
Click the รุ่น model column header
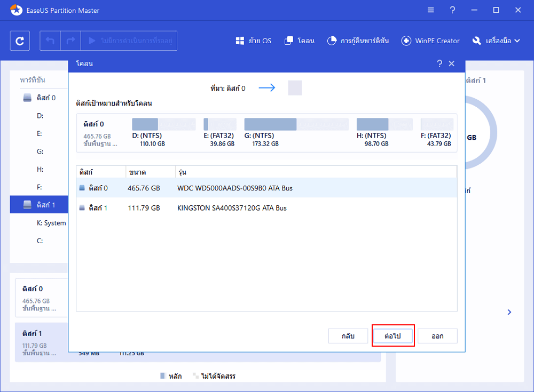click(316, 172)
